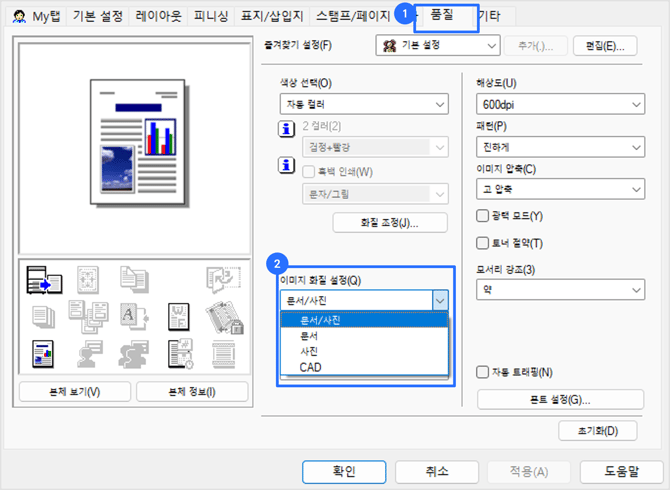
Task: Select 문서/사진 in the dropdown list
Action: pos(364,320)
